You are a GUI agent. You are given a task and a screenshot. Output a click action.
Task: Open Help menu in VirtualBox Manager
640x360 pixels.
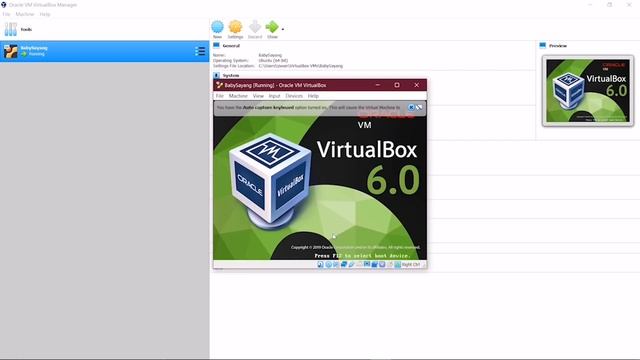[45, 14]
